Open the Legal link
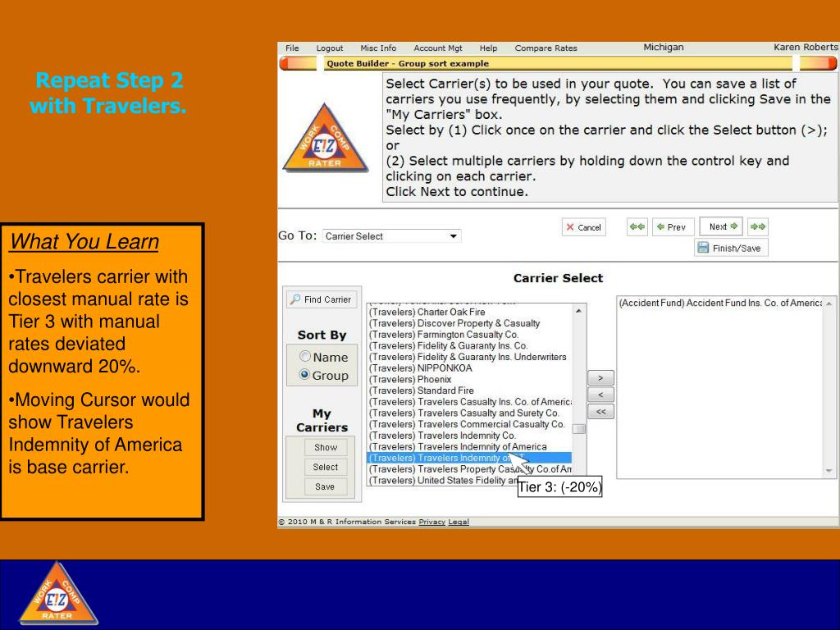840x630 pixels. pos(459,522)
